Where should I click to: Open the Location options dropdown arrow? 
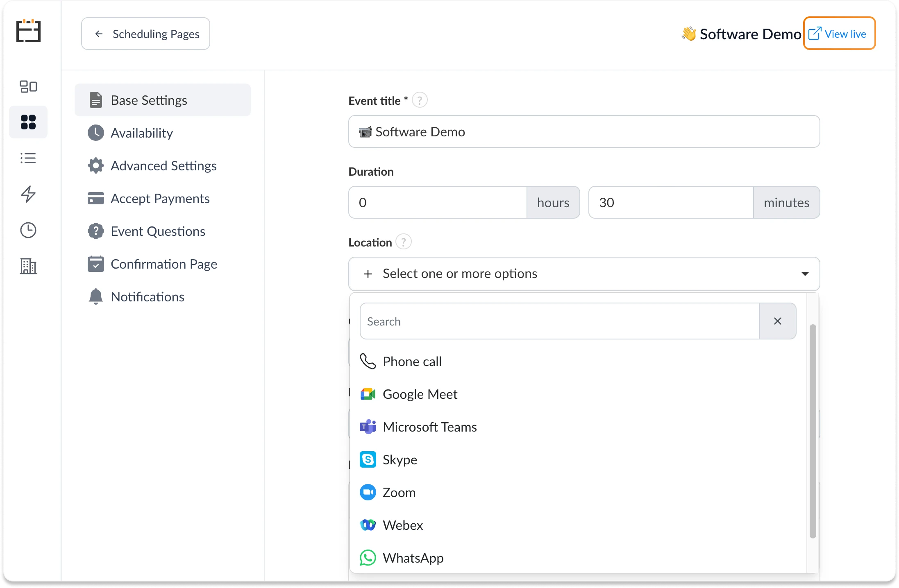coord(805,274)
